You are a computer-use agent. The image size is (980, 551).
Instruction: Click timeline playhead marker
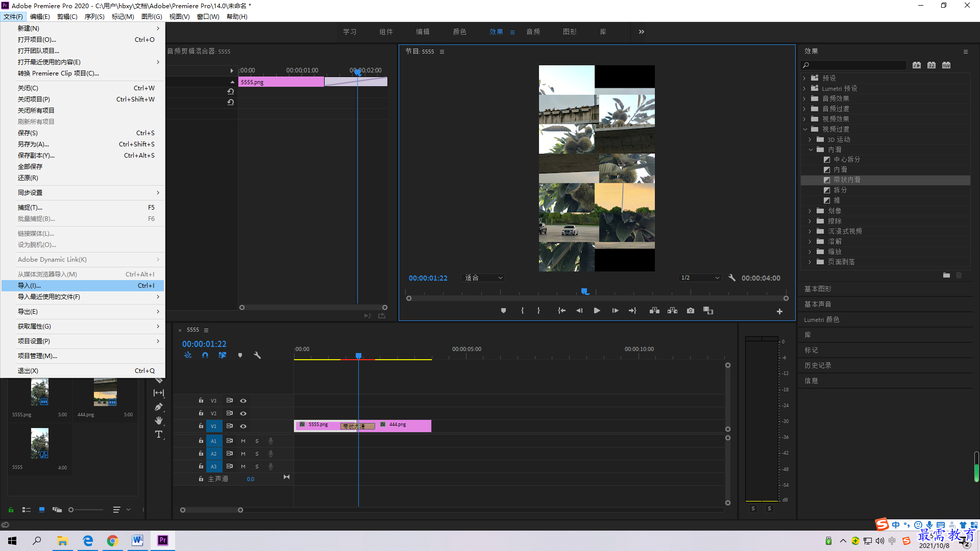[x=358, y=356]
